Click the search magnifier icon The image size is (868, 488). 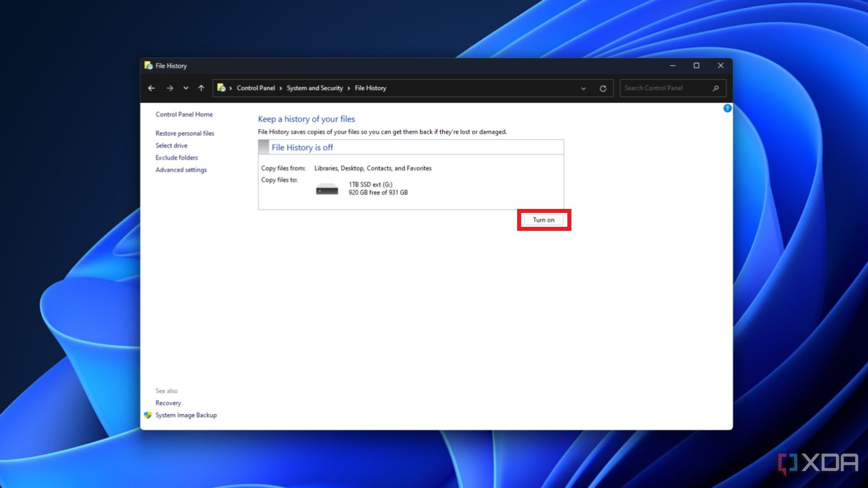[x=716, y=88]
